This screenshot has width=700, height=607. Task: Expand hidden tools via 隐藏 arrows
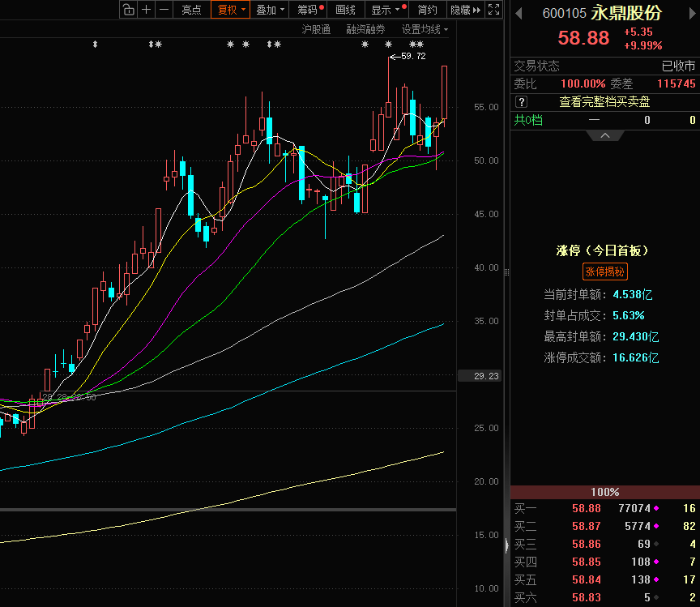465,10
